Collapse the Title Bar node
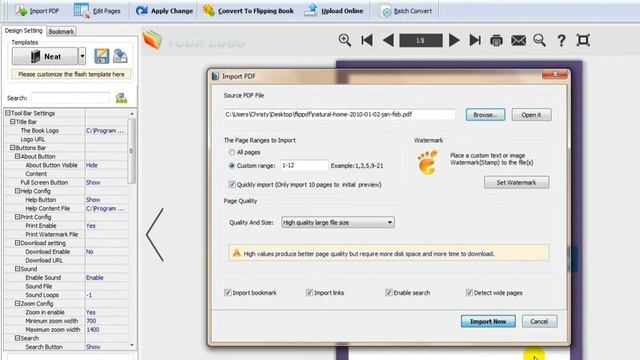This screenshot has width=640, height=360. click(12, 122)
